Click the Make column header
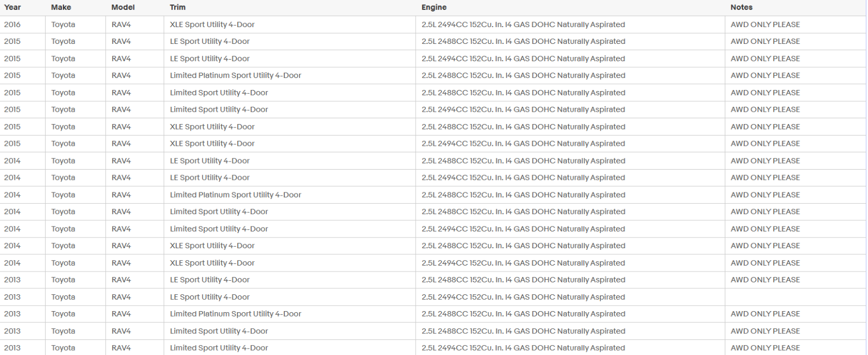Image resolution: width=868 pixels, height=355 pixels. coord(61,8)
